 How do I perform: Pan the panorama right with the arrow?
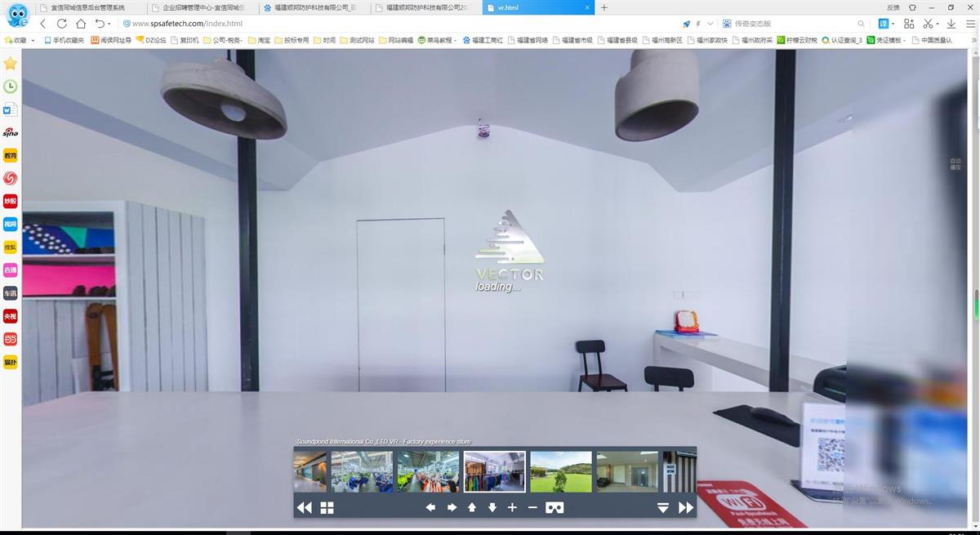[452, 507]
